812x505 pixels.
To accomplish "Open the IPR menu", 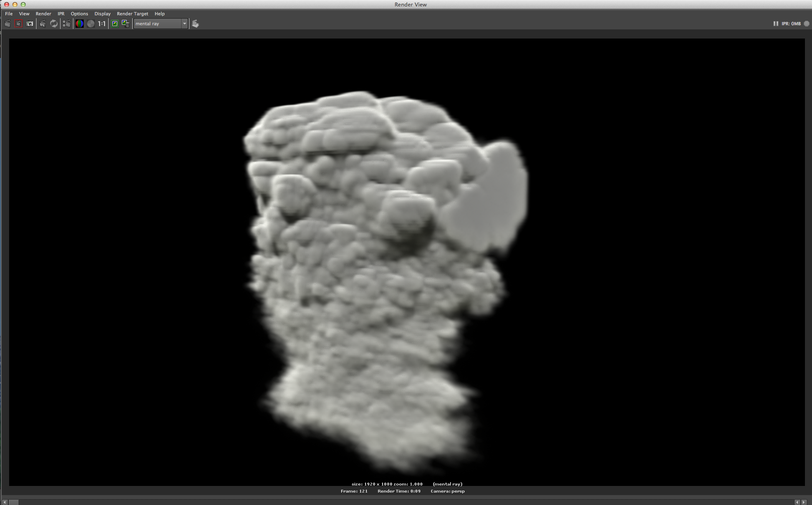I will click(x=61, y=14).
